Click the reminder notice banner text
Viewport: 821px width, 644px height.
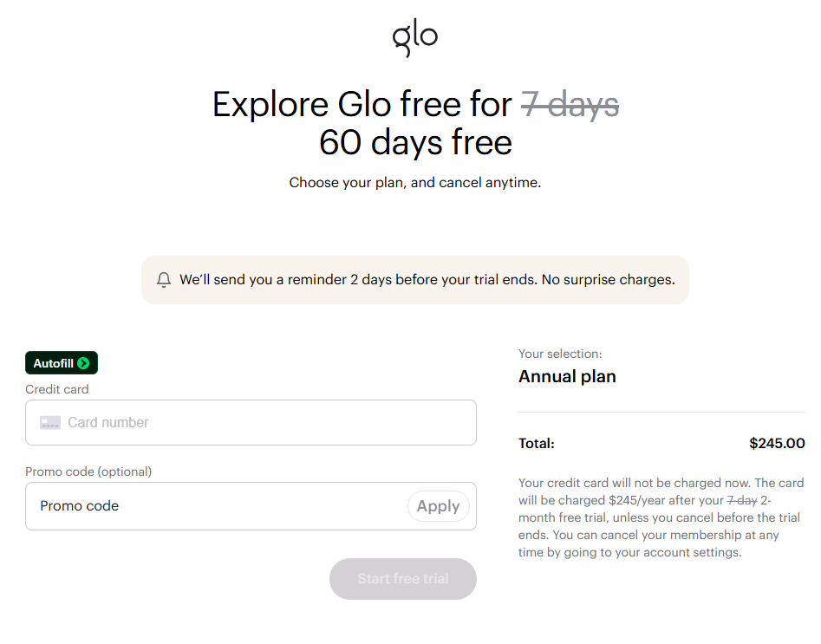pos(427,280)
